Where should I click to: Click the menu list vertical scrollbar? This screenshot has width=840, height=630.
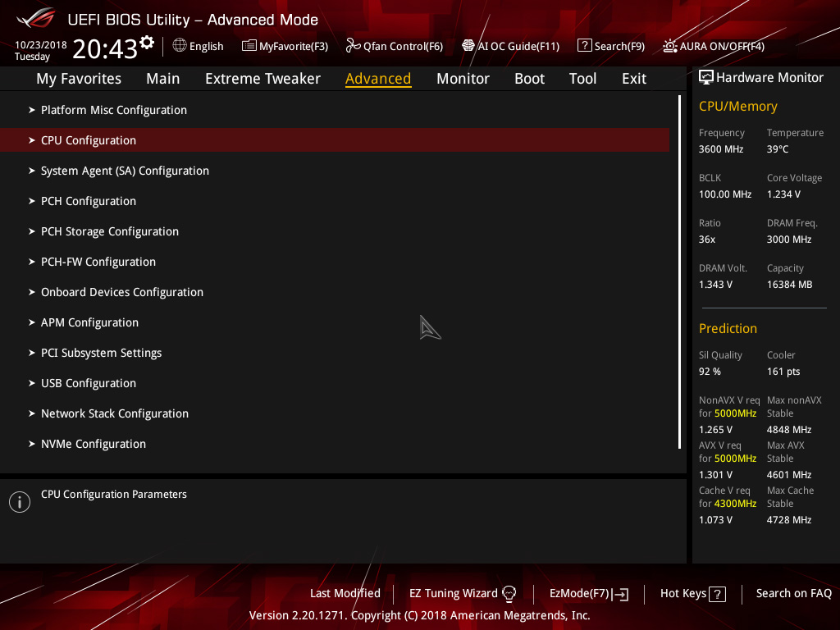pos(679,272)
